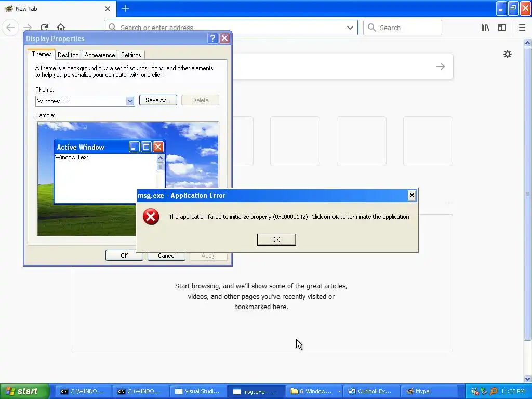Click scroll up arrow in Active Window sample

160,158
